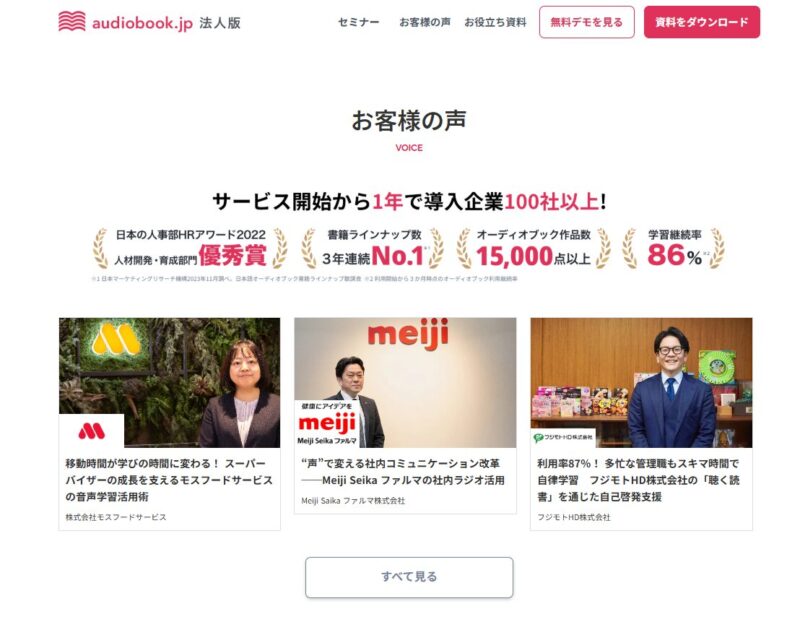Click the すべて見る button
Image resolution: width=800 pixels, height=622 pixels.
(409, 577)
